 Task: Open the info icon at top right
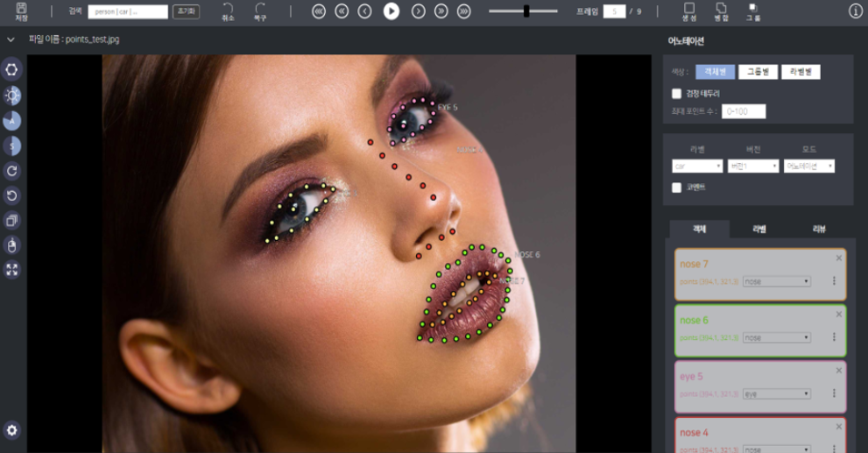[x=855, y=11]
